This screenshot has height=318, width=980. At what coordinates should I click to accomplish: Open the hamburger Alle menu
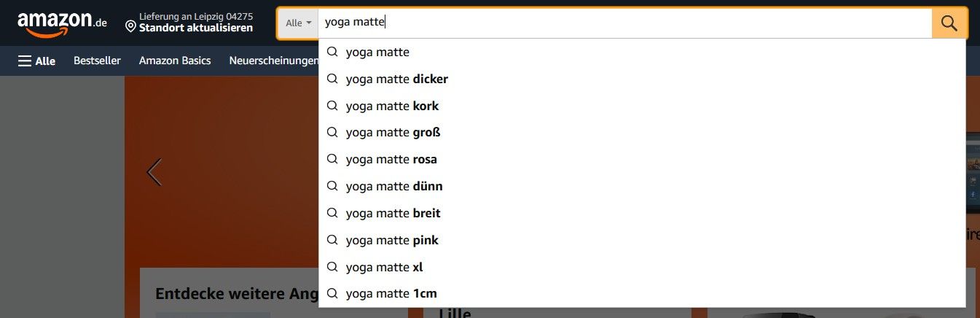36,61
